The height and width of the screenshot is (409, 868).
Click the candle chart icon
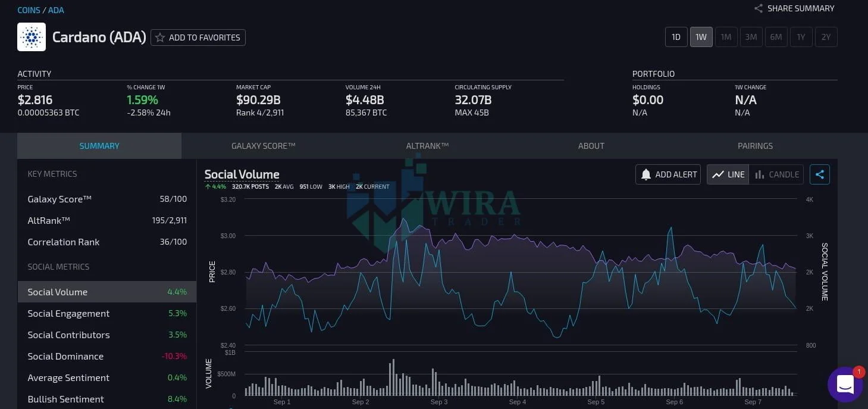coord(760,174)
